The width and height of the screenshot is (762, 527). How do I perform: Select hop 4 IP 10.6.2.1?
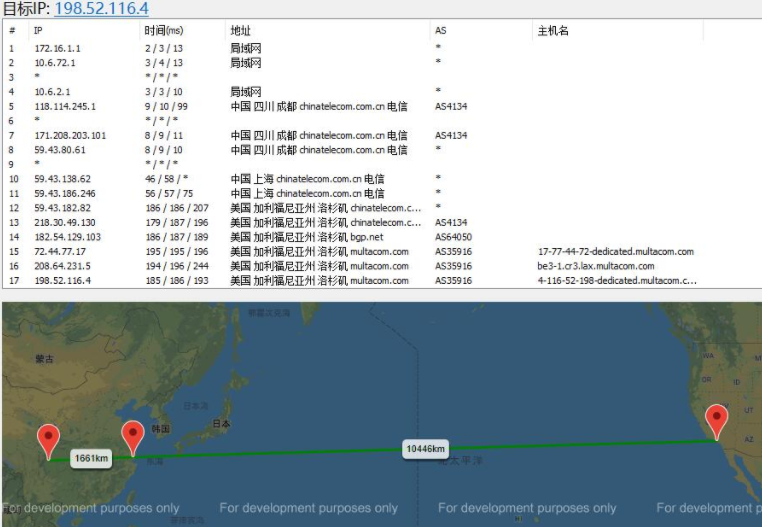[52, 92]
